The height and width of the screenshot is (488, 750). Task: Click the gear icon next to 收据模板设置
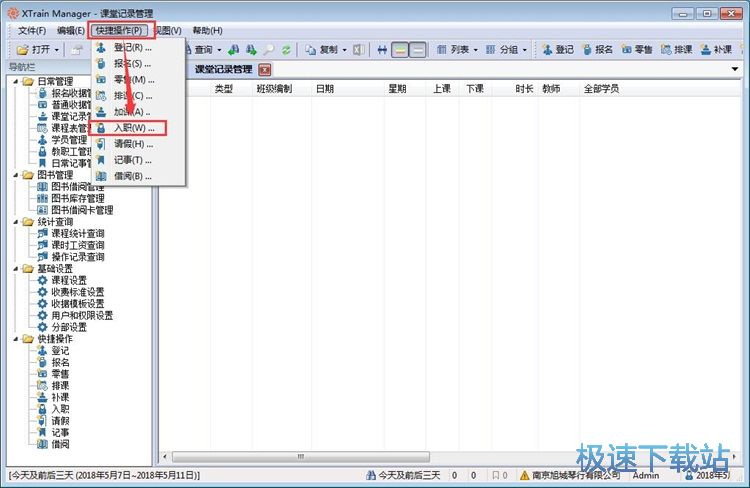[43, 304]
